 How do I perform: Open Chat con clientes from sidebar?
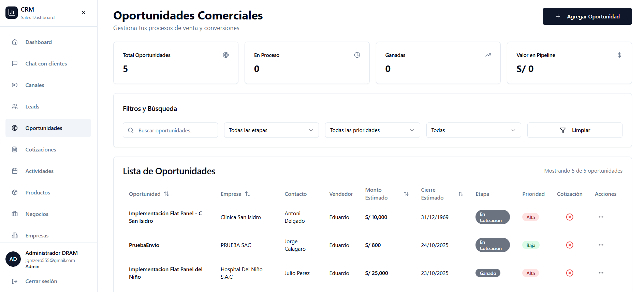[46, 63]
